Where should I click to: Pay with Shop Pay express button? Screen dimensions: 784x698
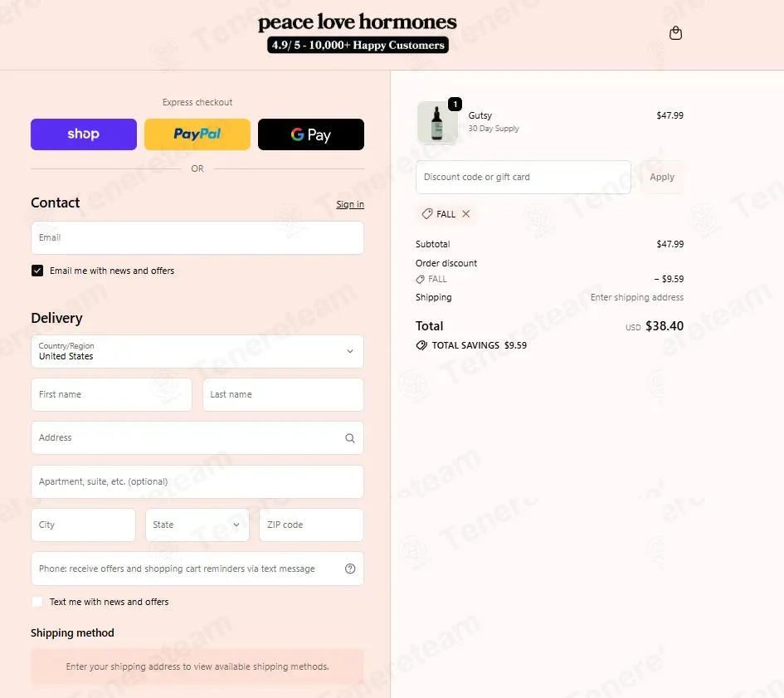(x=84, y=134)
